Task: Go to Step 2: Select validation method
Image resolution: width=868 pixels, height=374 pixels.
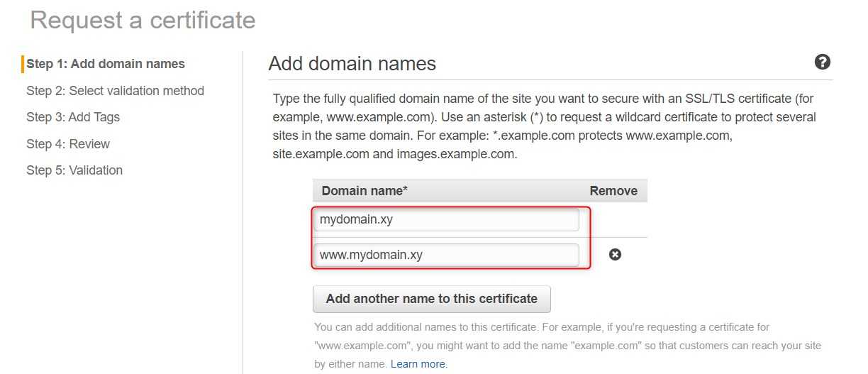Action: coord(115,91)
